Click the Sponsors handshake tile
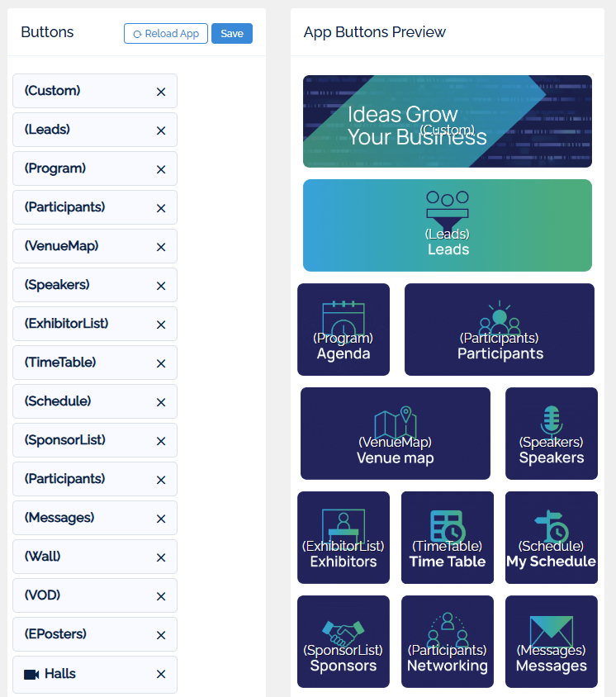The width and height of the screenshot is (616, 697). pos(344,642)
